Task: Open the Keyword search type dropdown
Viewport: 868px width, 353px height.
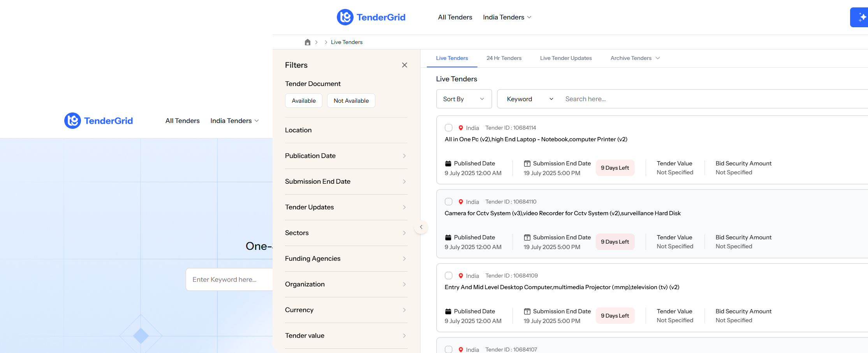Action: 530,99
